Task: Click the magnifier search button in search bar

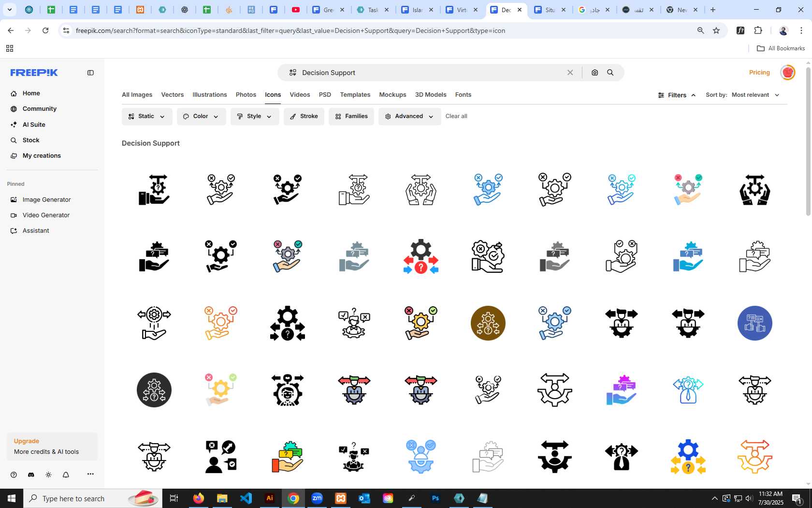Action: pyautogui.click(x=610, y=73)
